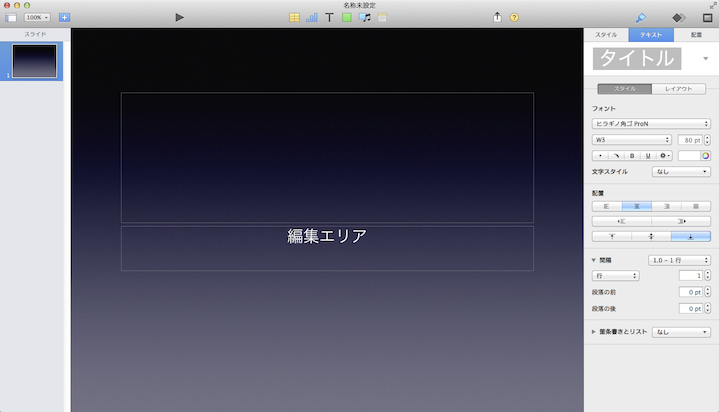Open the View options button in toolbar
Viewport: 719px width, 412px height.
click(x=11, y=17)
